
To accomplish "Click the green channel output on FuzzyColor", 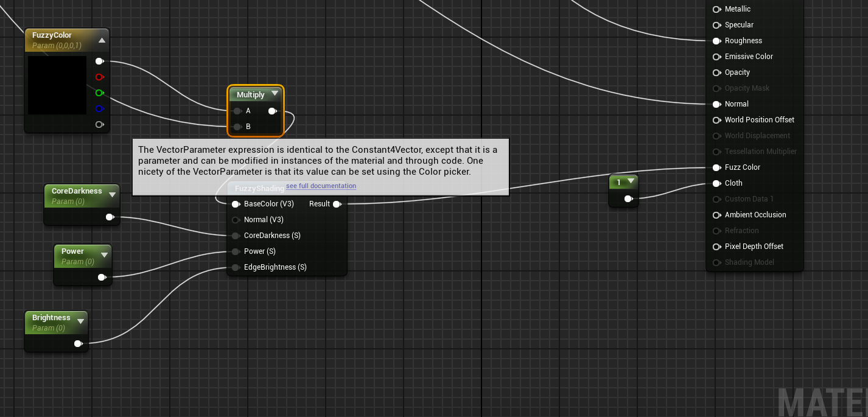I will tap(99, 93).
